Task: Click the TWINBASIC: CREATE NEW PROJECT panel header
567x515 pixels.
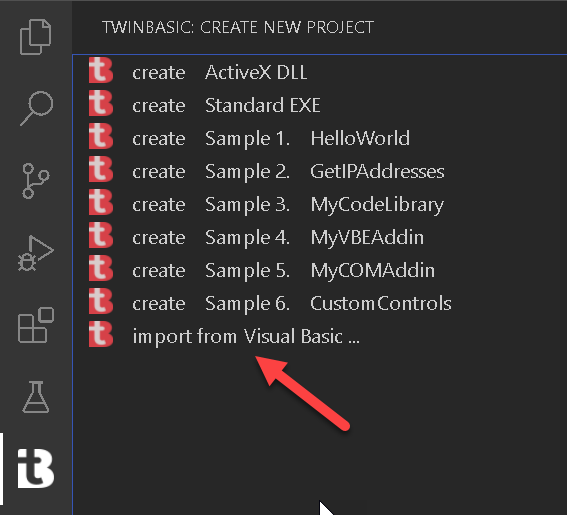Action: tap(238, 27)
